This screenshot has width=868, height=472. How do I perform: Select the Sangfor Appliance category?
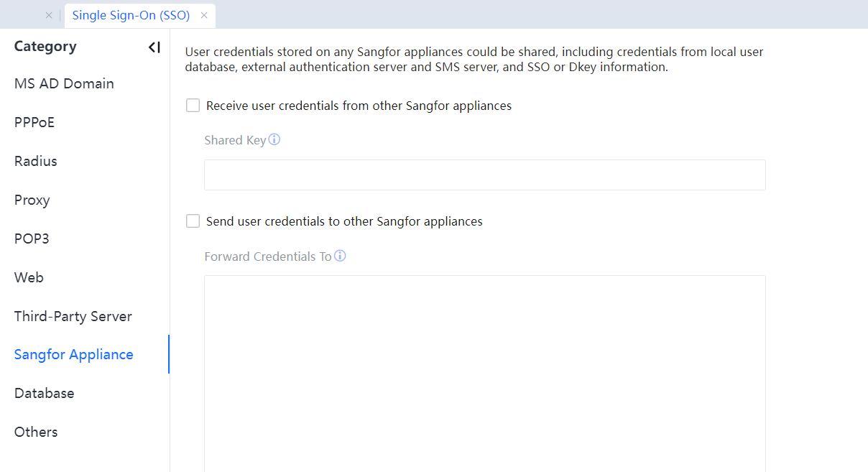coord(74,355)
